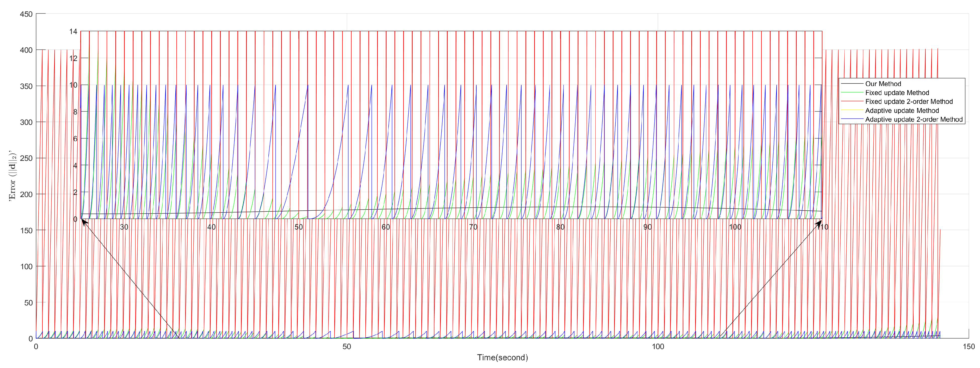Select 'Fixed update Method' legend label
980x368 pixels.
click(897, 93)
